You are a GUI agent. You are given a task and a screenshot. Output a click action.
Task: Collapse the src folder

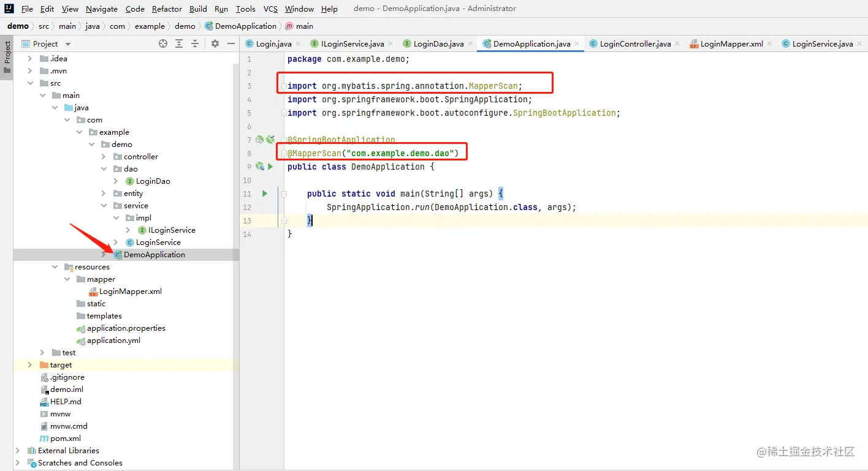(x=30, y=83)
